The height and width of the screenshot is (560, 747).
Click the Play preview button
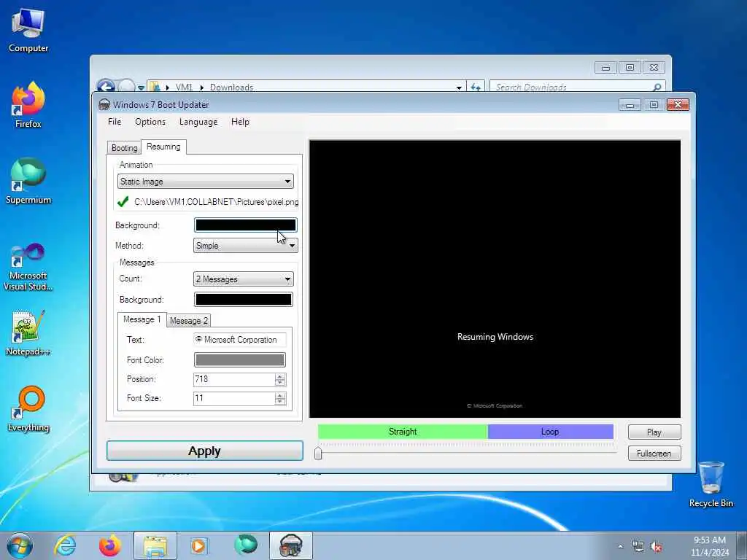pyautogui.click(x=654, y=432)
